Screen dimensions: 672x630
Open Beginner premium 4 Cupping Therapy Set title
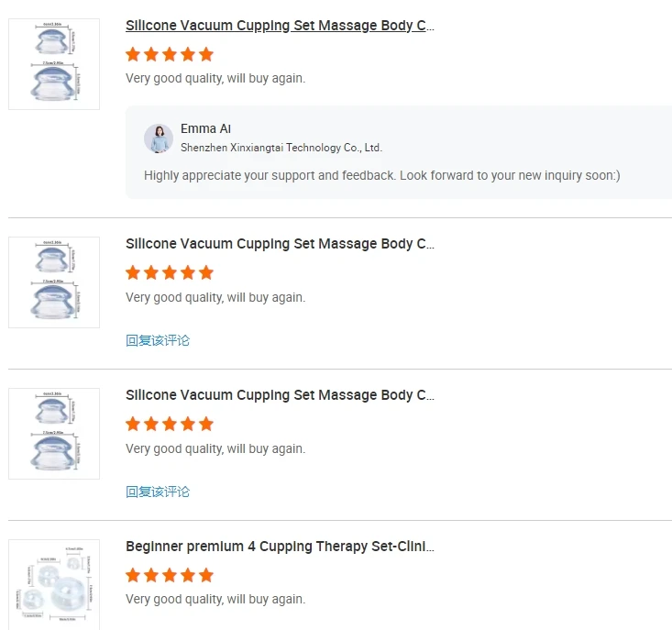[x=280, y=547]
